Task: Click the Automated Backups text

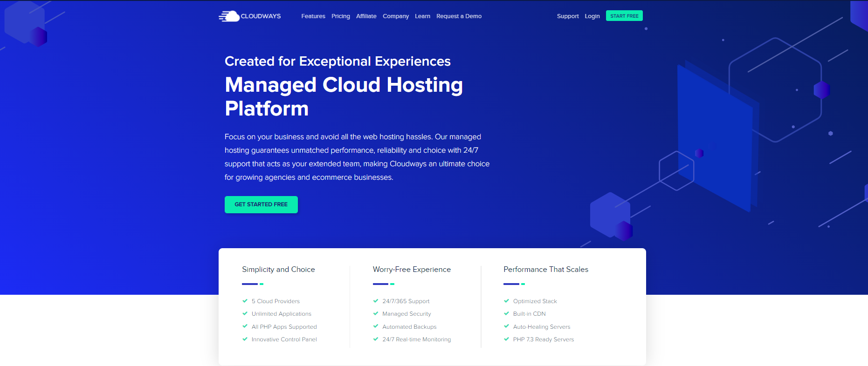Action: 409,327
